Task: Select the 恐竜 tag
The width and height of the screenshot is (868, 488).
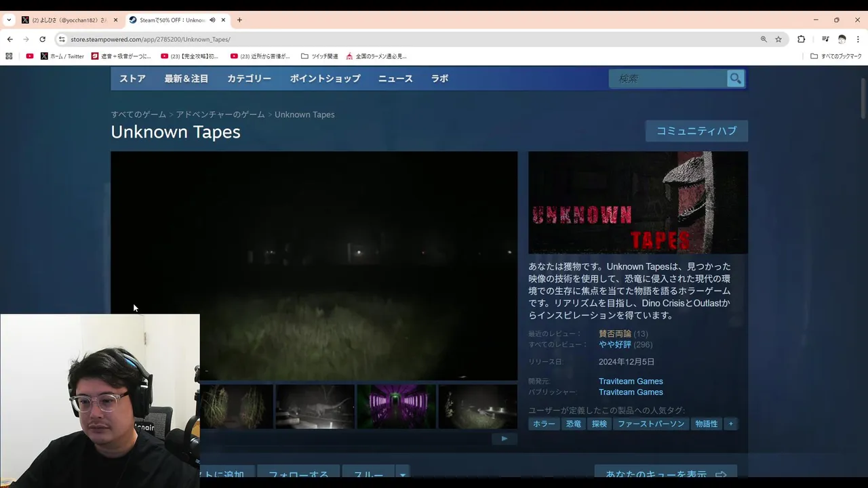Action: coord(574,424)
